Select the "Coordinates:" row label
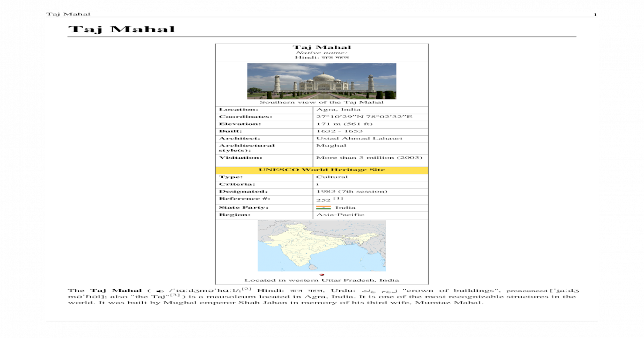The width and height of the screenshot is (644, 338). pyautogui.click(x=245, y=116)
